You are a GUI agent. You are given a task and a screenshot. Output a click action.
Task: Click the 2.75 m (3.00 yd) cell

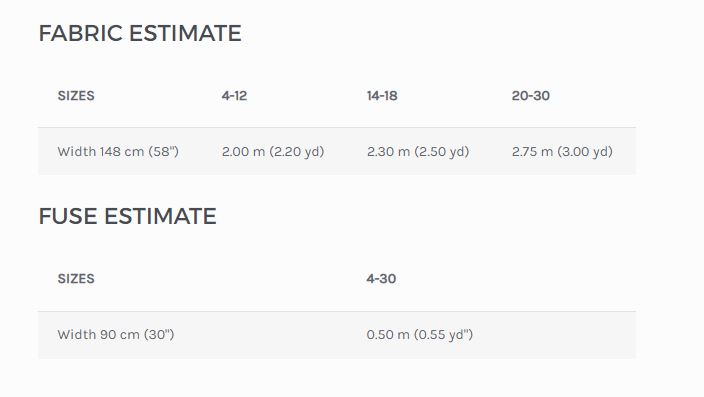562,151
